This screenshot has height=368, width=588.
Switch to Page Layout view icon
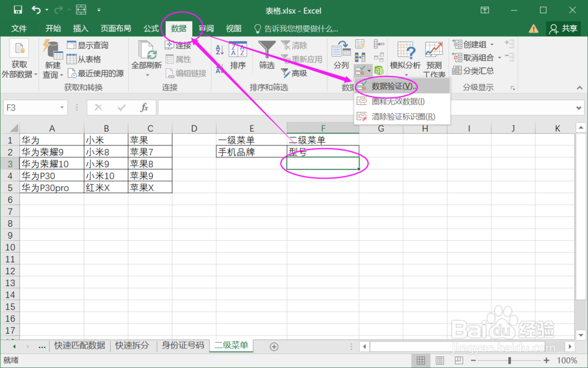tap(440, 361)
